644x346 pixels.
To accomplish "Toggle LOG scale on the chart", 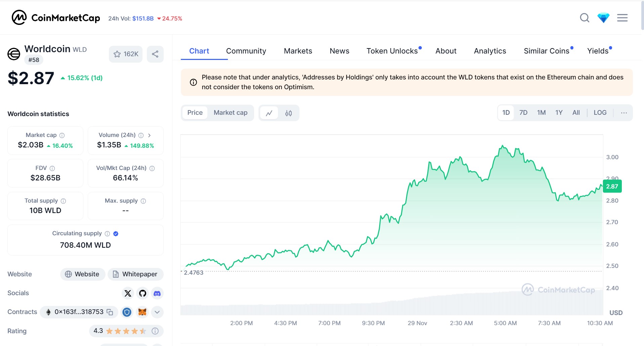I will 600,113.
